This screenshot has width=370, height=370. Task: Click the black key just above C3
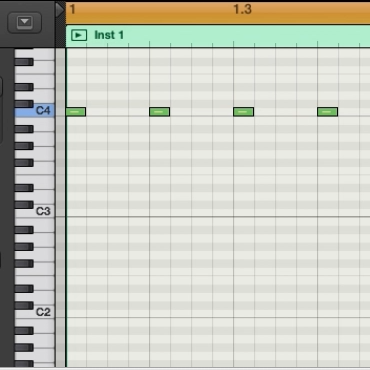24,204
